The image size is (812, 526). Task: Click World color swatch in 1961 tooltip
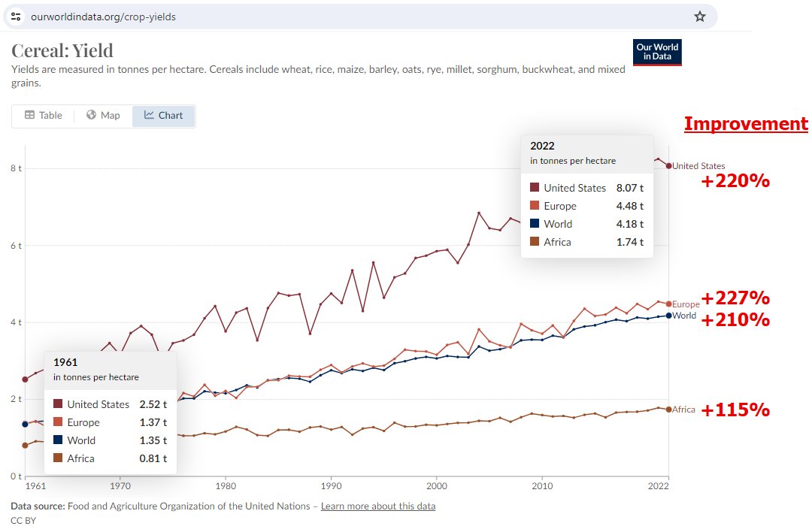click(57, 440)
